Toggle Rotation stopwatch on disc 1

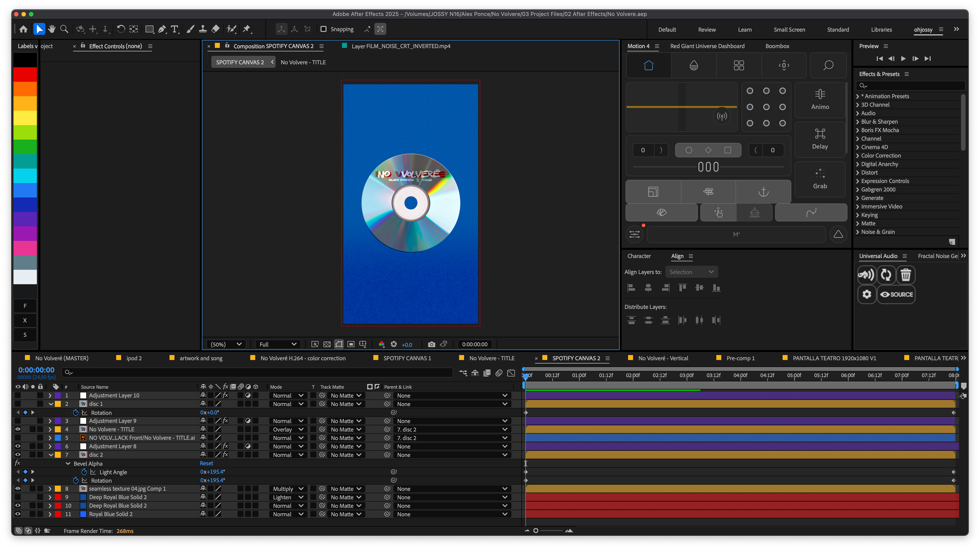[75, 412]
